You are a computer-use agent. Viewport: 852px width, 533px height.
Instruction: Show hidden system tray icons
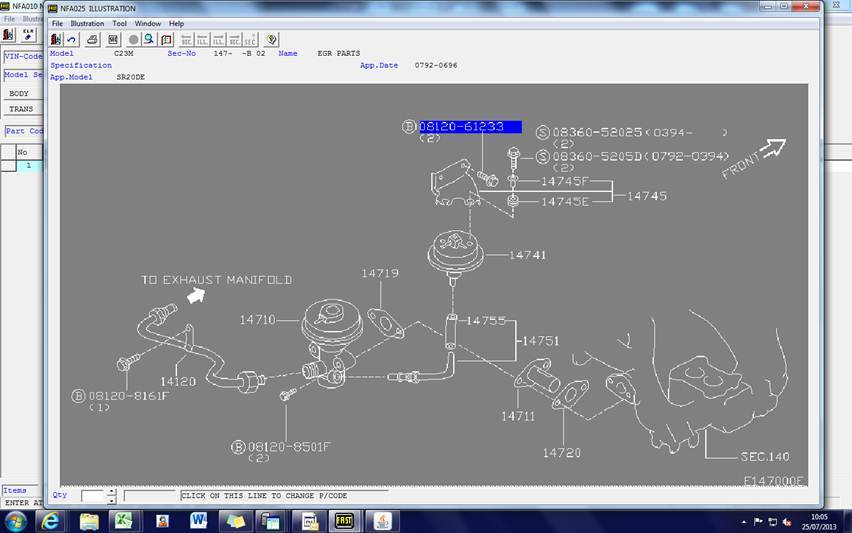(x=742, y=521)
